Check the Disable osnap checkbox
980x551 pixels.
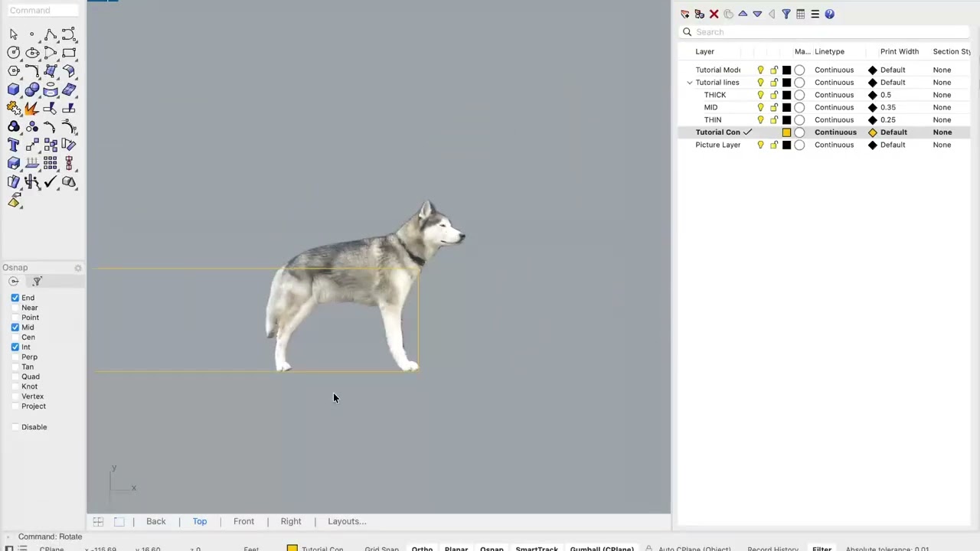tap(15, 427)
